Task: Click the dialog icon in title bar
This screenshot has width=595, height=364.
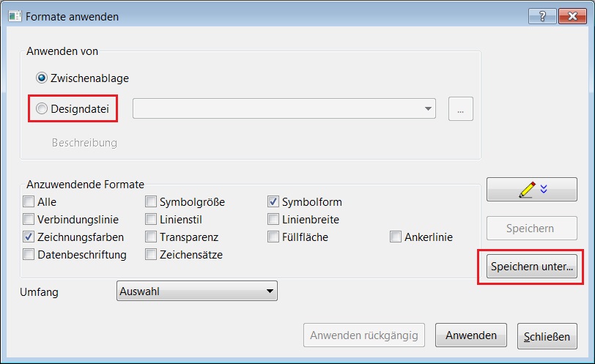Action: 15,17
